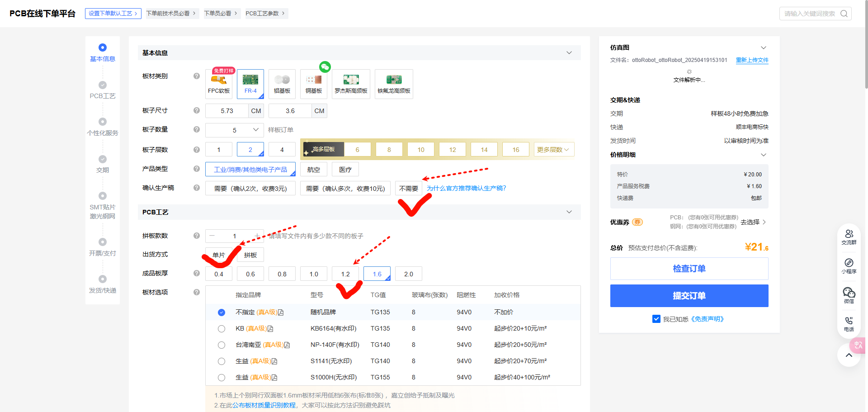The width and height of the screenshot is (868, 412).
Task: Open 公布板材质量识别教程 link
Action: tap(264, 405)
